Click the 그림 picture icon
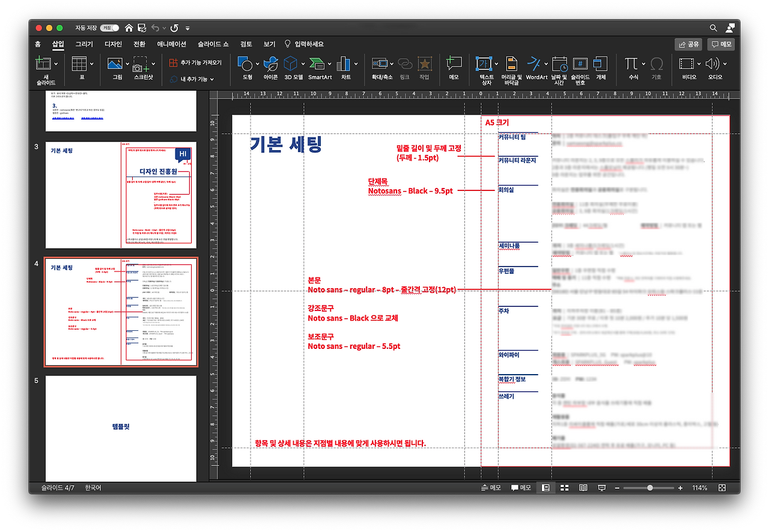769x532 pixels. point(115,64)
